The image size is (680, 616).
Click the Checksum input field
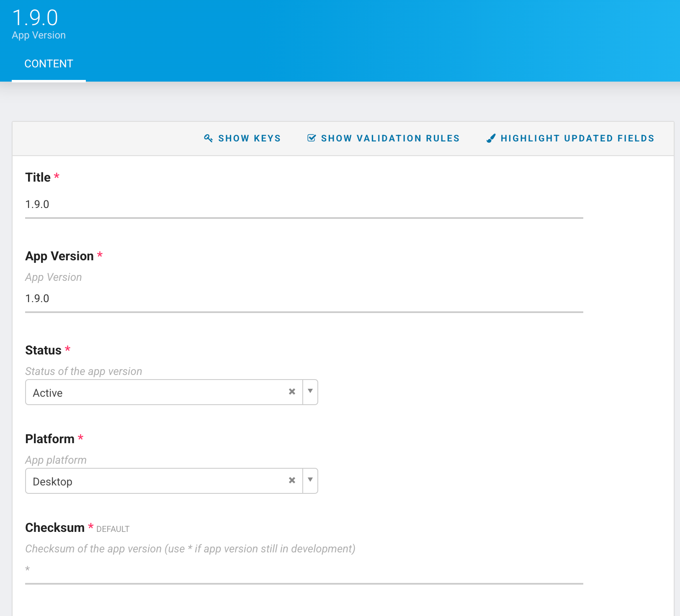(304, 570)
